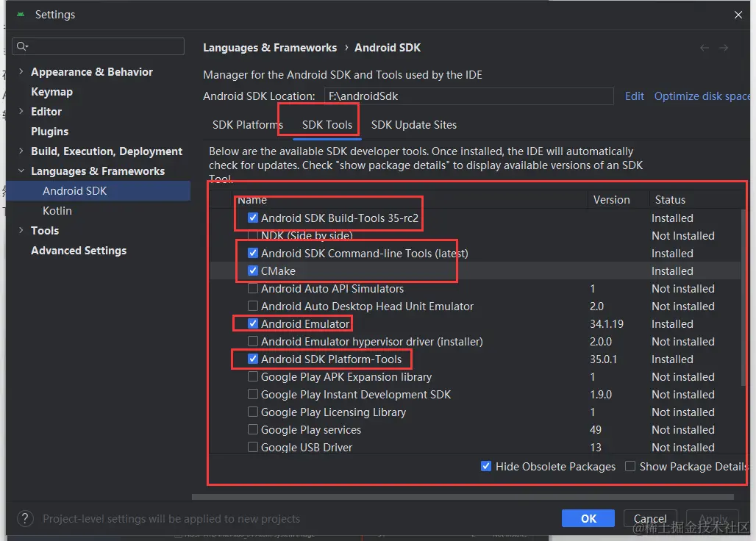756x541 pixels.
Task: Click the Cancel button
Action: pos(650,518)
